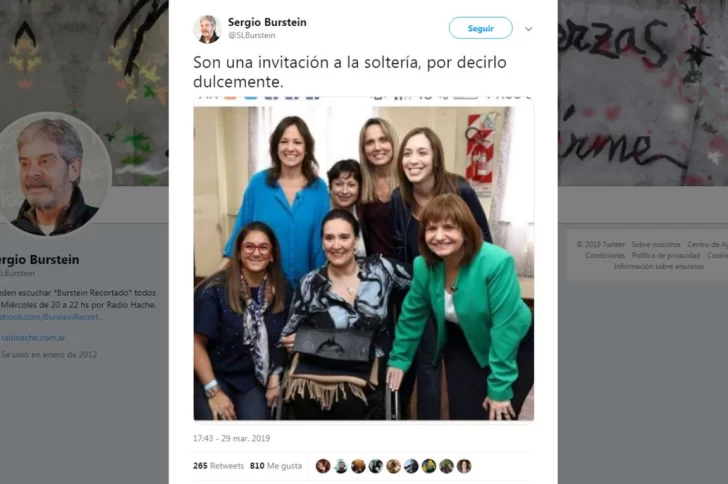Open the Política de privacidad footer link

coord(666,255)
